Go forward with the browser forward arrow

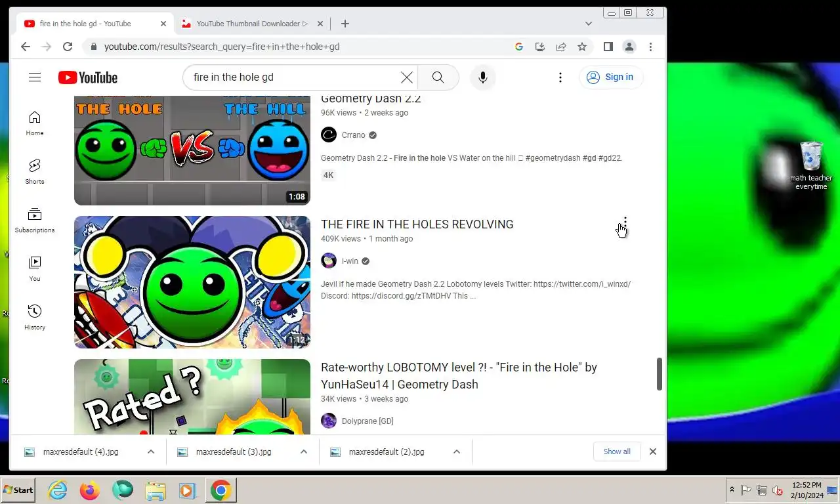coord(47,47)
